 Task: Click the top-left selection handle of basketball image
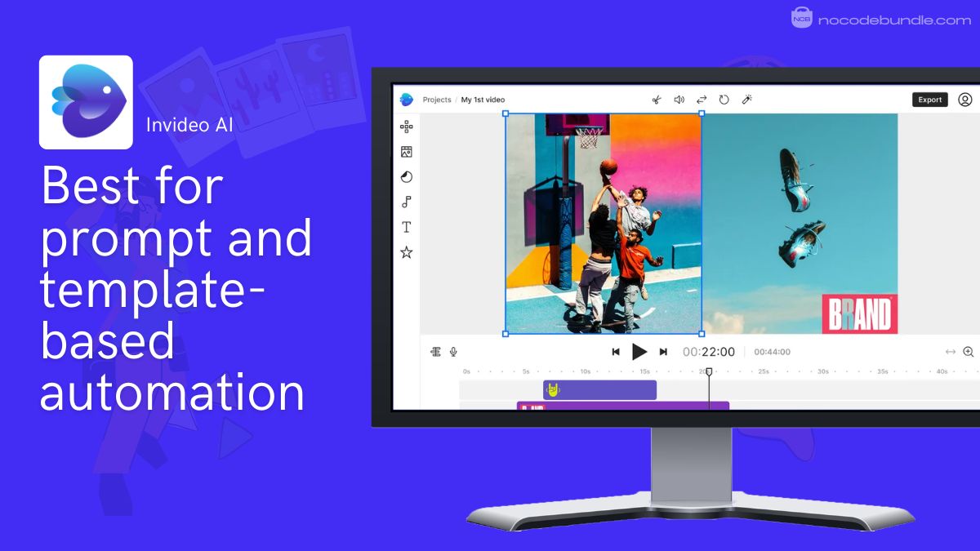[x=506, y=114]
